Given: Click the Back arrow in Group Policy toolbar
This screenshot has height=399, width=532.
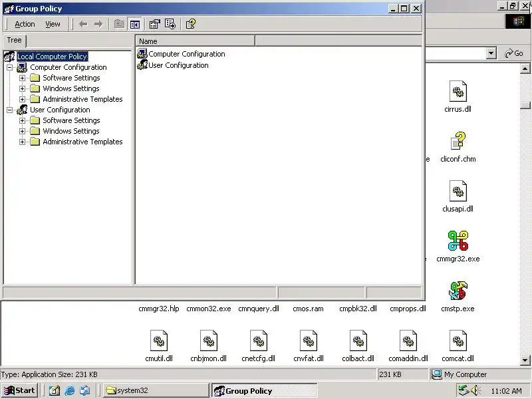Looking at the screenshot, I should coord(83,24).
